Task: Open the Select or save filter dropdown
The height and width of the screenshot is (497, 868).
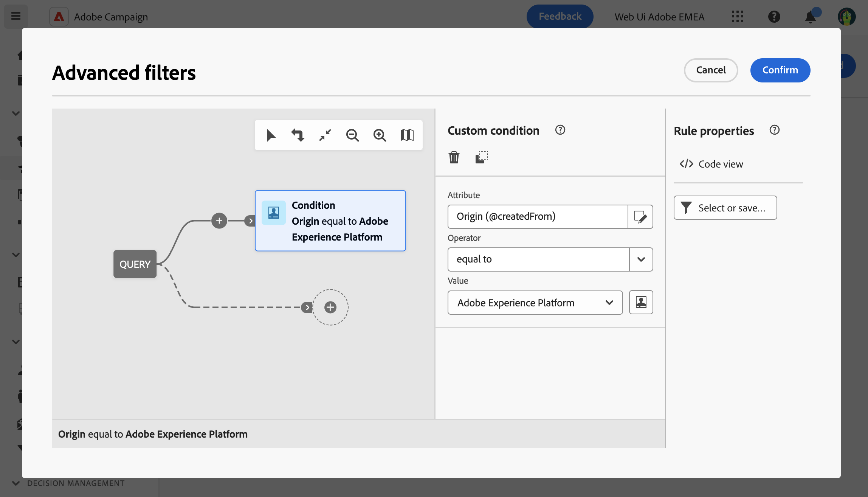Action: (725, 208)
